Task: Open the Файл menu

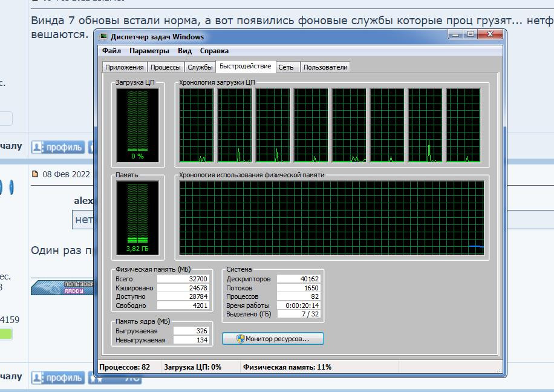Action: (x=111, y=51)
